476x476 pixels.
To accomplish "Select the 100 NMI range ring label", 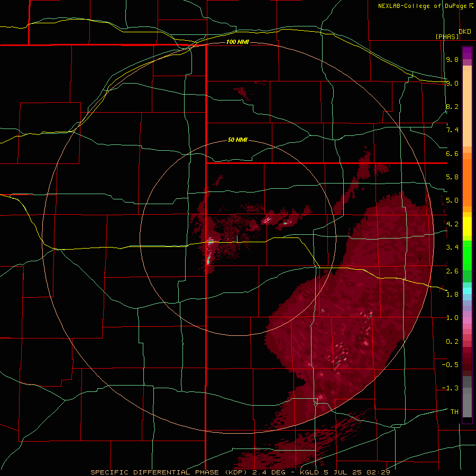I will pos(237,42).
